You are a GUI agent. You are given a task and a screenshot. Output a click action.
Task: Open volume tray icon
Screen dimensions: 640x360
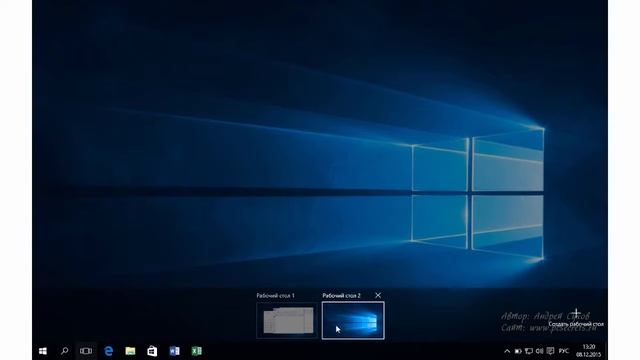tap(540, 351)
